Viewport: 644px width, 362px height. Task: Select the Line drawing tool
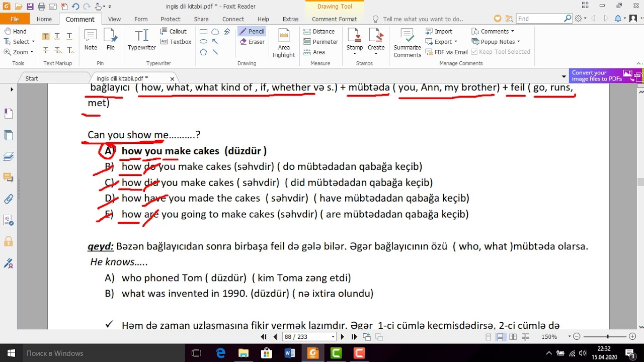(x=215, y=52)
